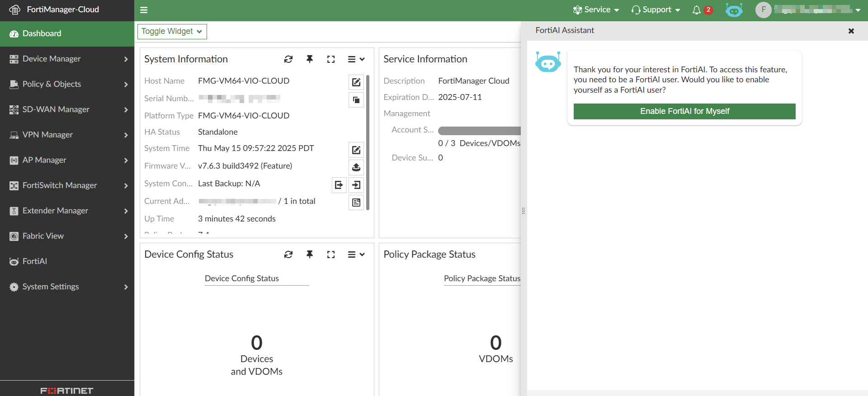Screen dimensions: 868x396
Task: Open the Toggle Widget dropdown
Action: click(x=172, y=32)
